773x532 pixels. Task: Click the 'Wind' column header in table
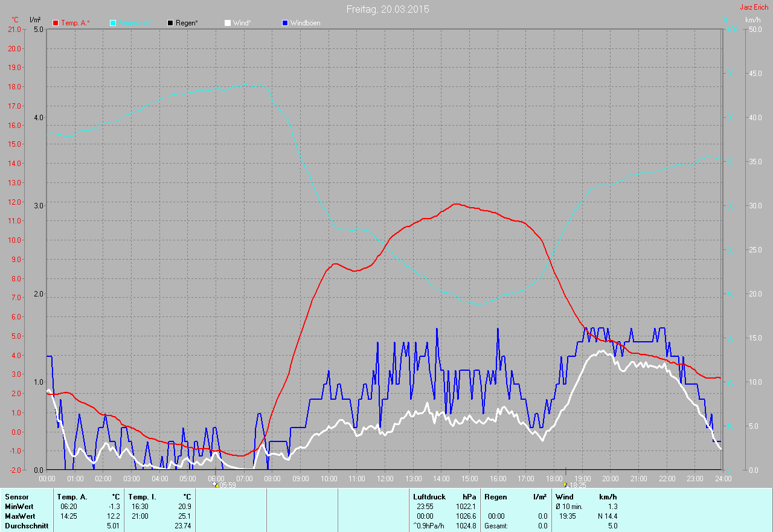(x=565, y=497)
